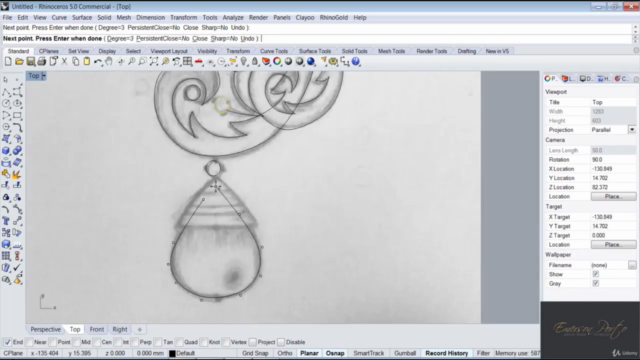
Task: Switch to the Curve Tools toolbar tab
Action: pyautogui.click(x=274, y=51)
